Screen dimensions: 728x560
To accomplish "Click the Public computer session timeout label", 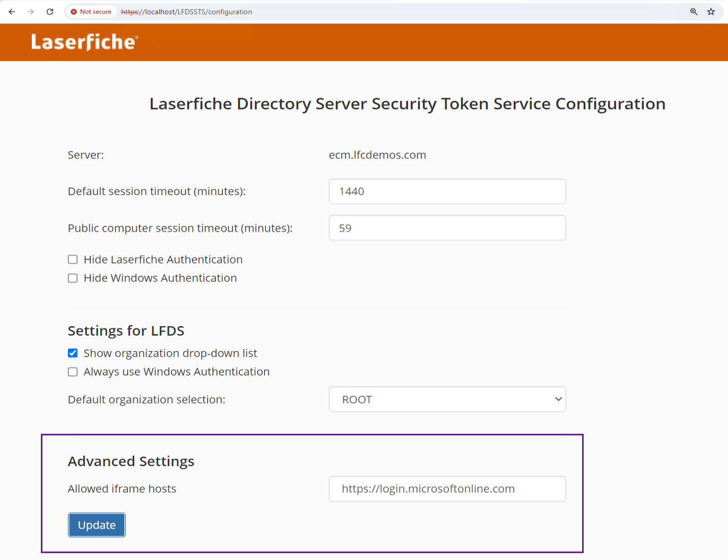I will pyautogui.click(x=180, y=228).
